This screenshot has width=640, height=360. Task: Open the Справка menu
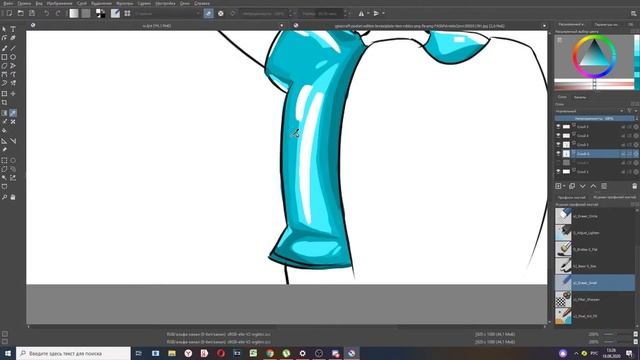[x=202, y=3]
